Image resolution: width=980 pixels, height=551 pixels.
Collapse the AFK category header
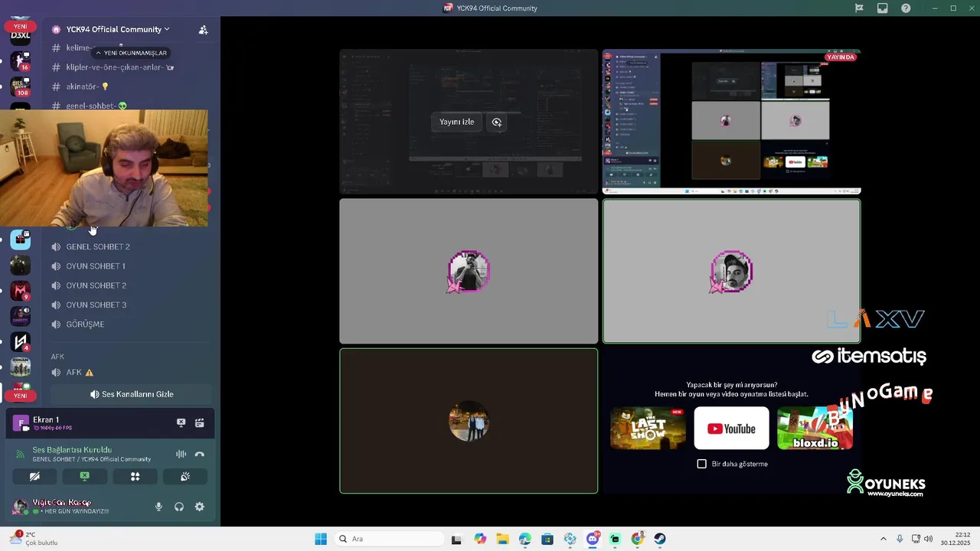[x=58, y=357]
